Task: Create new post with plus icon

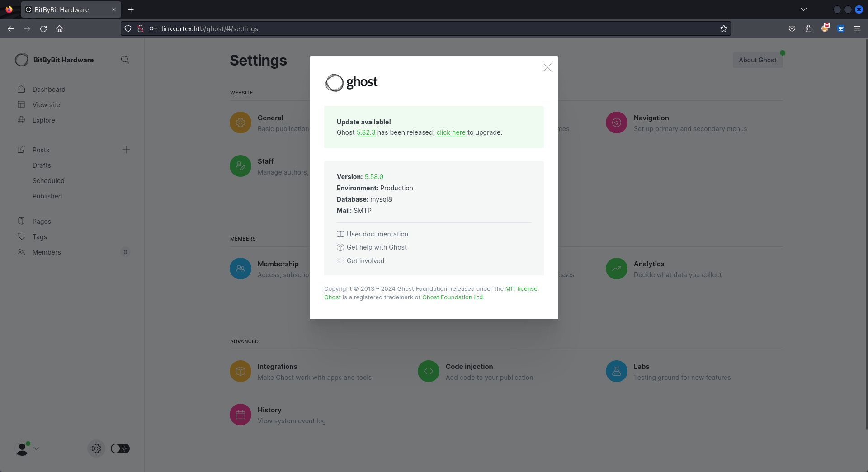Action: pos(126,150)
